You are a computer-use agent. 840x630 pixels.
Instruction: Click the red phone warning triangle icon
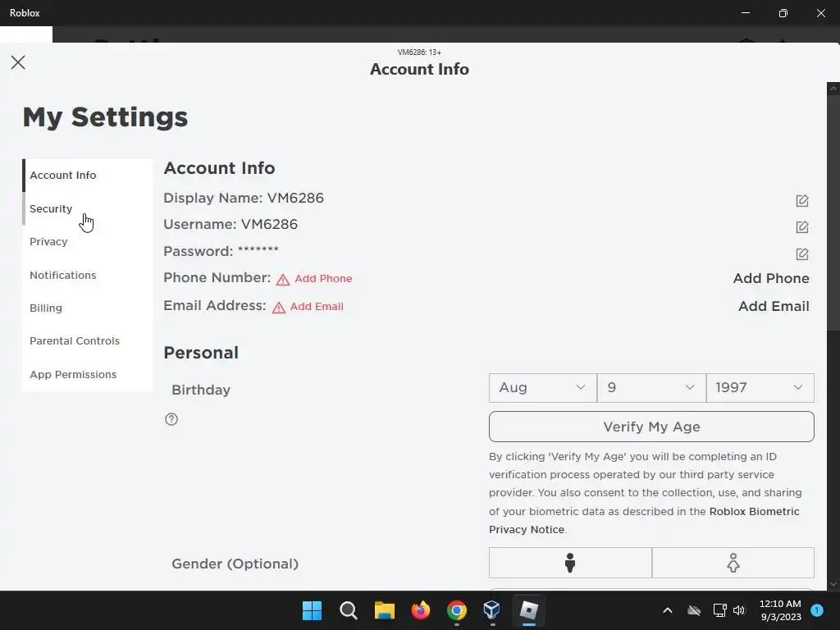[283, 280]
